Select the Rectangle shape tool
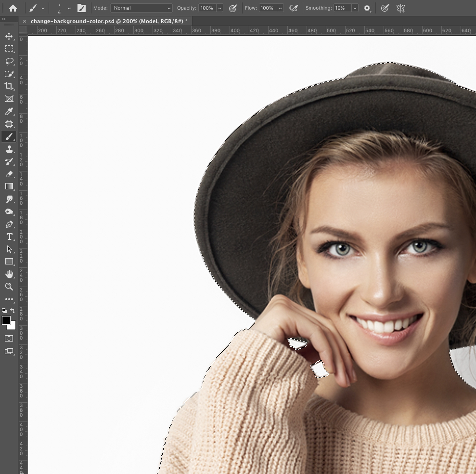476x474 pixels. 9,262
